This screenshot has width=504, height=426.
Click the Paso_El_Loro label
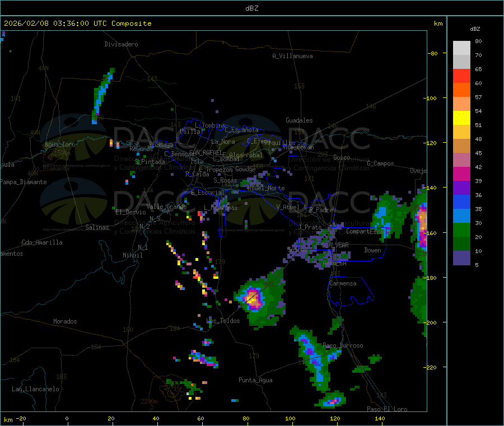pyautogui.click(x=387, y=409)
